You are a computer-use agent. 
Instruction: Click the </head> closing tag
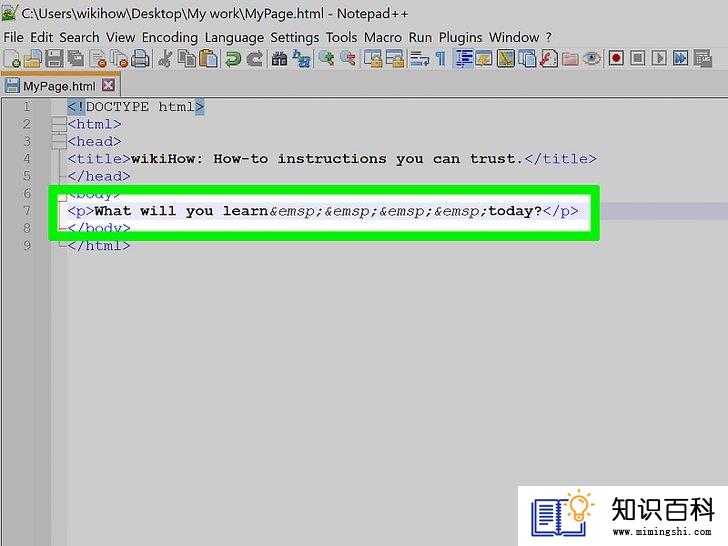click(99, 176)
